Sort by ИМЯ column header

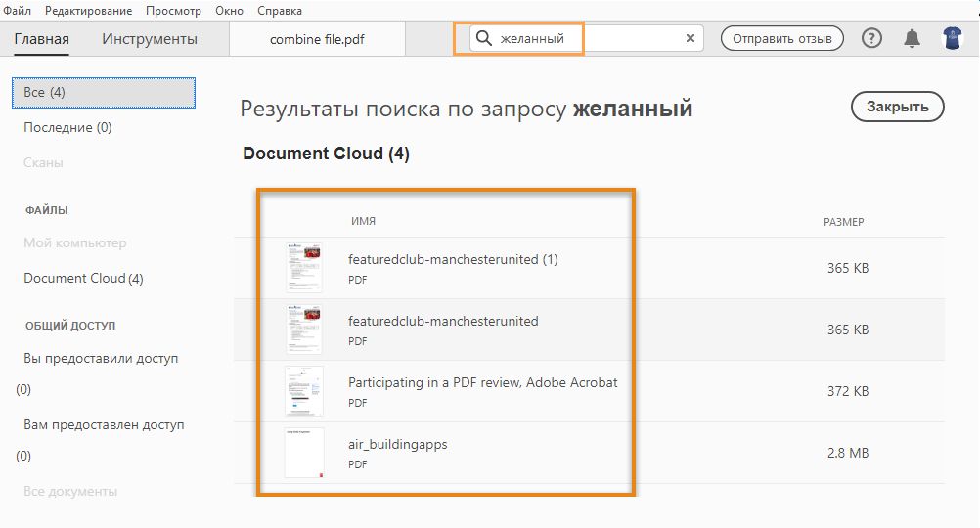click(363, 221)
